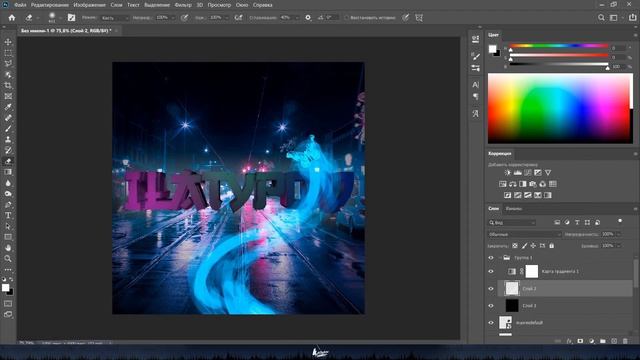The image size is (640, 360).
Task: Toggle layer filtering switch
Action: point(620,221)
